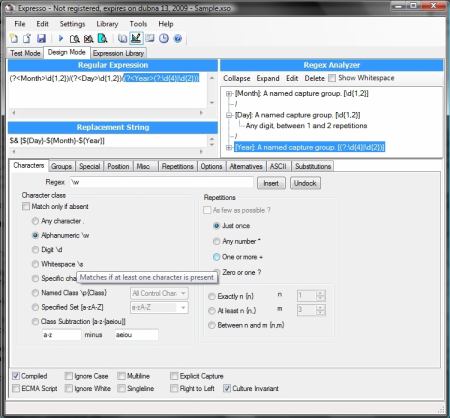Click the books toolbar icon left of the highlighted icon
Screen dimensions: 450x418
point(122,39)
